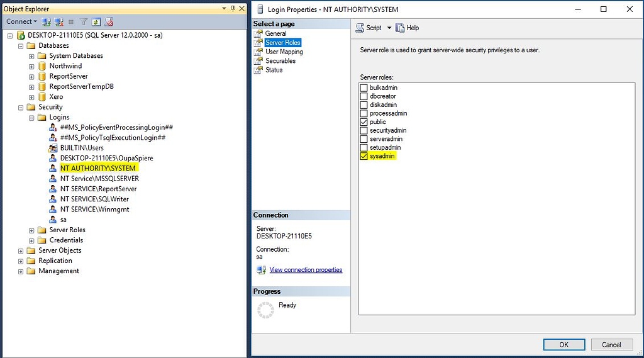Check the securityadmin role checkbox
This screenshot has height=358, width=644.
click(x=364, y=130)
